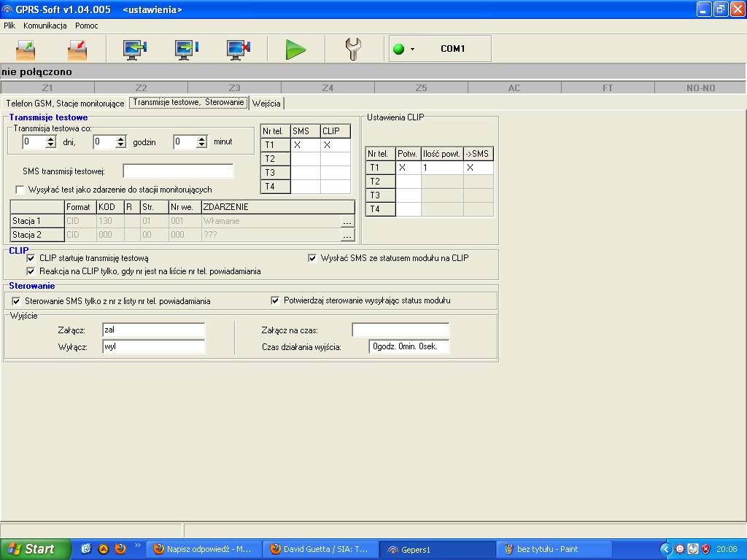Click the FT status indicator
The width and height of the screenshot is (747, 560).
608,87
